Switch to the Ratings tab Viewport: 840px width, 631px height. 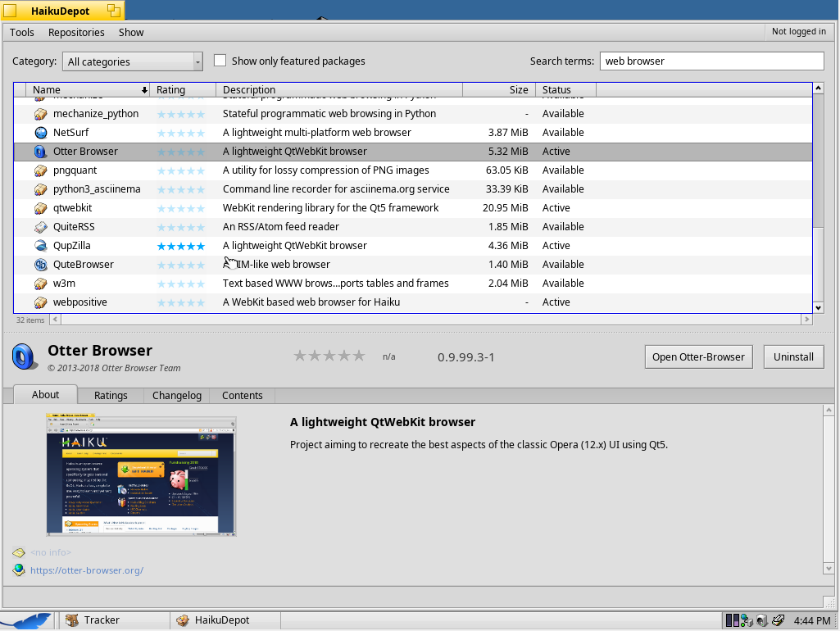111,395
